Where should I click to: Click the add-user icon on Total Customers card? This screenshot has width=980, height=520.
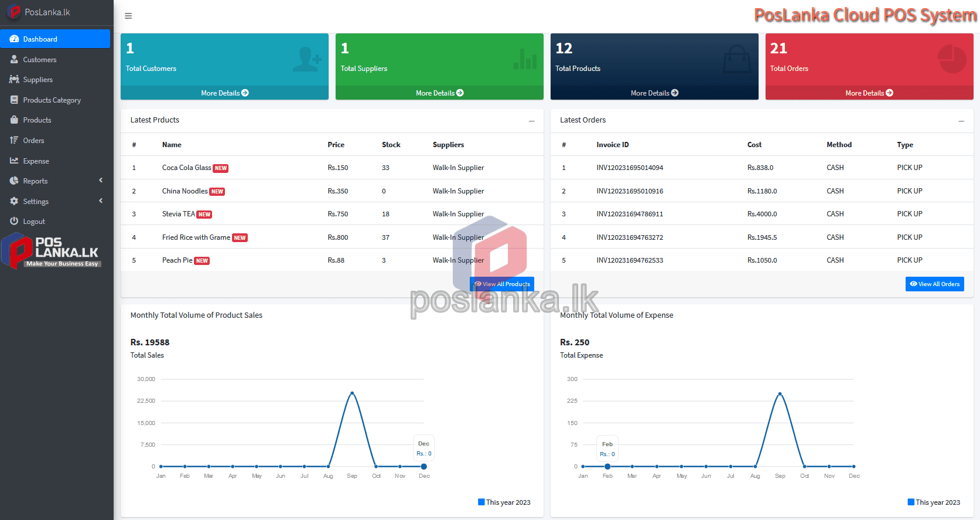(307, 59)
